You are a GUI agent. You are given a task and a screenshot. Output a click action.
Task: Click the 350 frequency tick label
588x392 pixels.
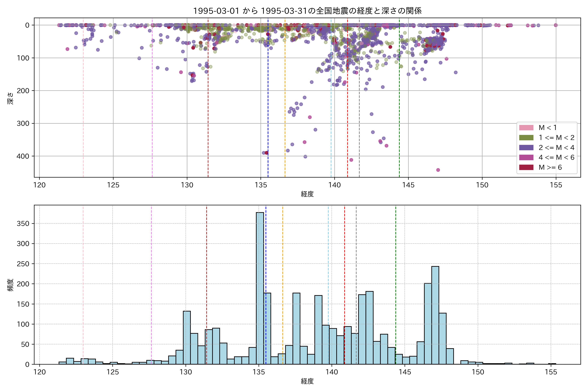point(23,223)
